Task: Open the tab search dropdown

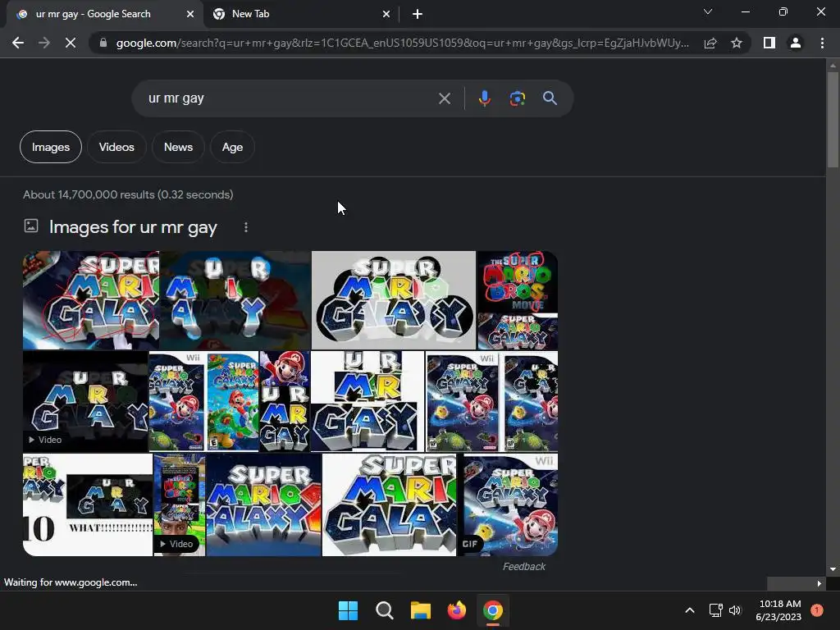Action: point(708,11)
